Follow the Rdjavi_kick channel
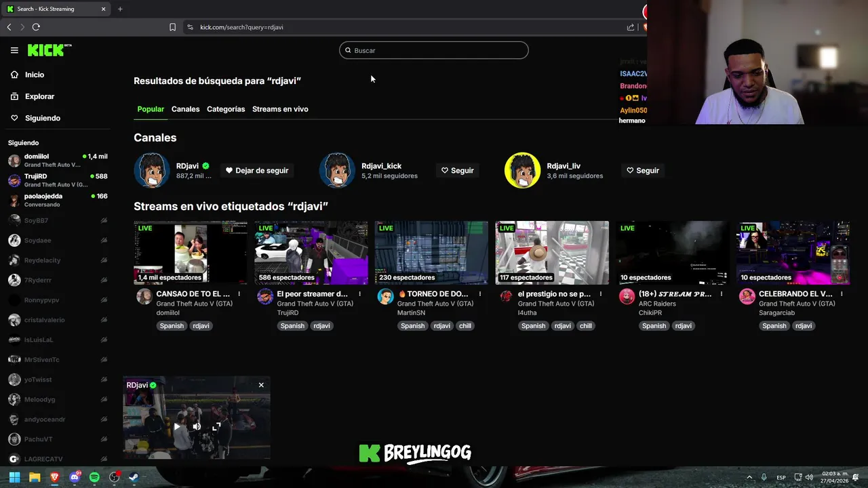 (x=458, y=170)
